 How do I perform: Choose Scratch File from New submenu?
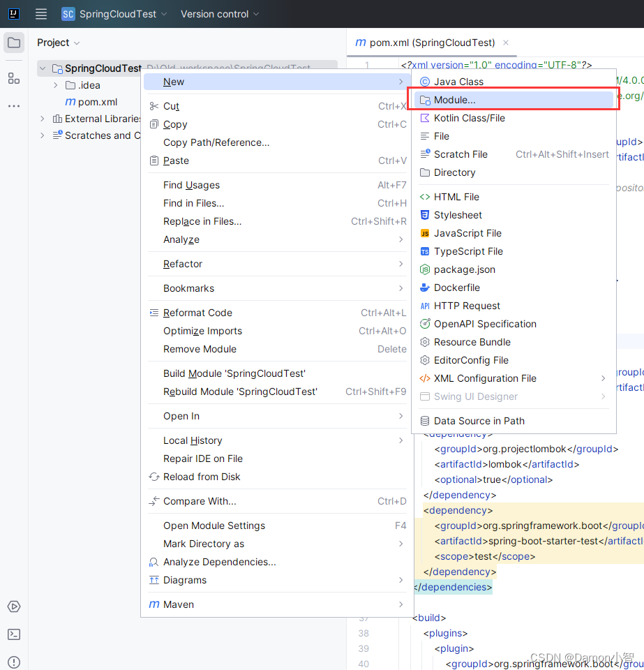click(514, 154)
